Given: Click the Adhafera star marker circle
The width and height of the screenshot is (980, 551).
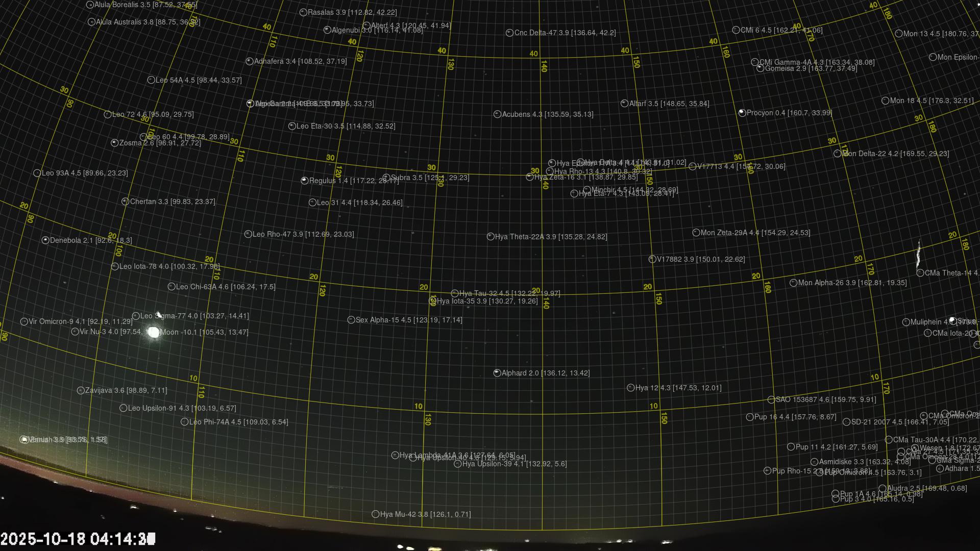Looking at the screenshot, I should [x=250, y=61].
